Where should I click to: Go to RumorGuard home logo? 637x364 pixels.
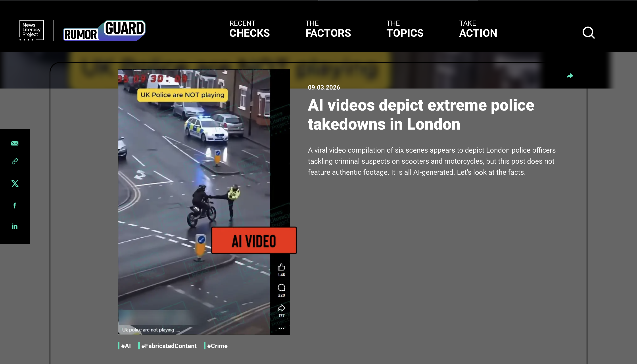click(104, 31)
